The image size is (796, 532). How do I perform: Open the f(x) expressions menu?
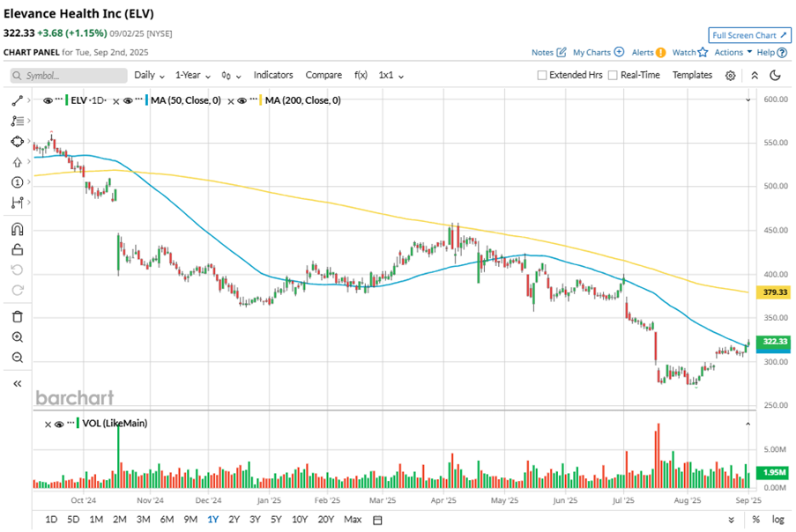pos(361,75)
